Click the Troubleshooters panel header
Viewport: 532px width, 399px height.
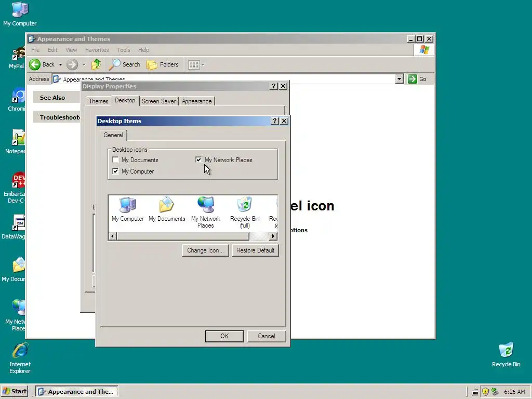(x=57, y=117)
